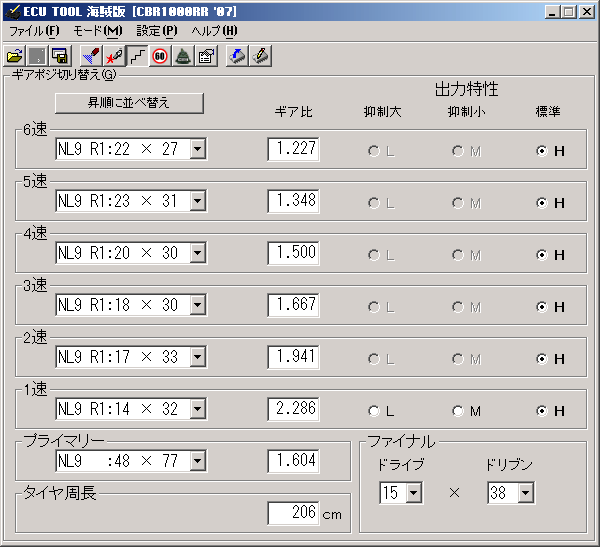Select L radio button for 5速
The image size is (600, 547).
[x=381, y=203]
